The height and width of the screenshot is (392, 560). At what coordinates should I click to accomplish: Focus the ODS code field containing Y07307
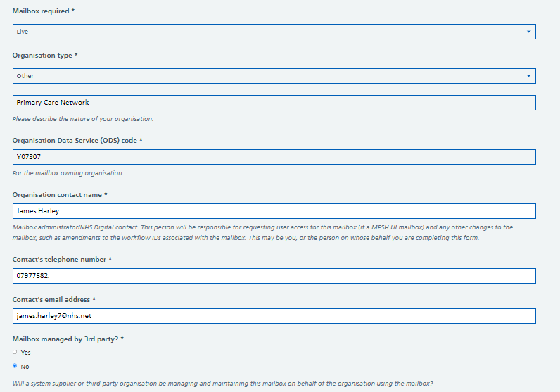pyautogui.click(x=274, y=157)
